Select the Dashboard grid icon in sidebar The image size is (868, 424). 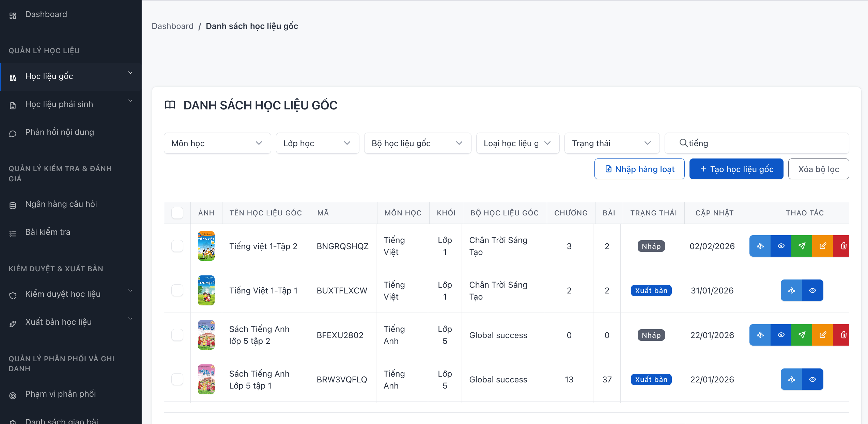click(13, 15)
